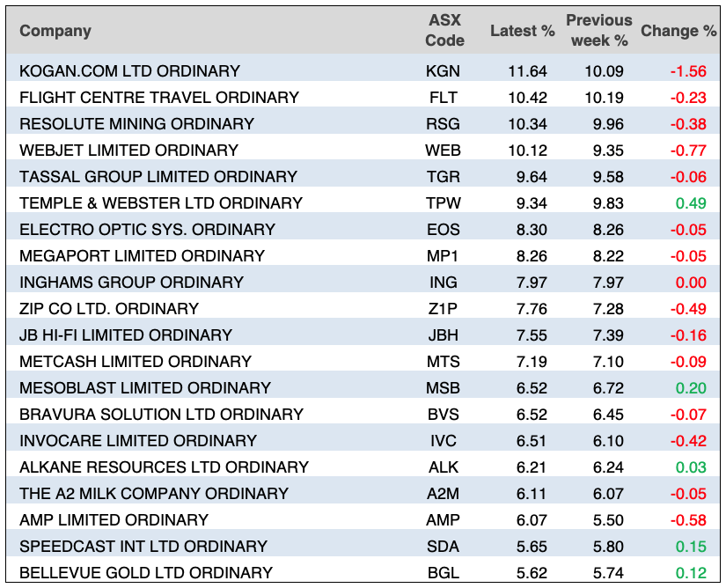The height and width of the screenshot is (588, 726).
Task: Click AMP LIMITED ORDINARY company name
Action: [x=114, y=519]
